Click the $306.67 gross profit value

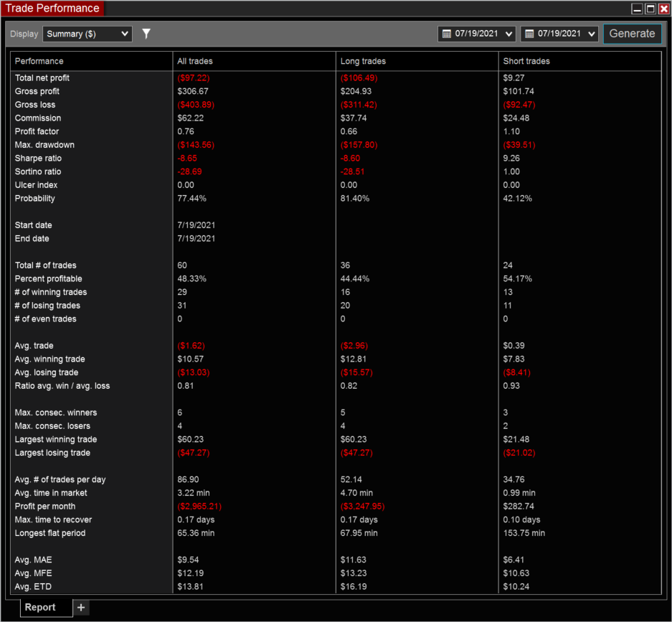pos(193,91)
